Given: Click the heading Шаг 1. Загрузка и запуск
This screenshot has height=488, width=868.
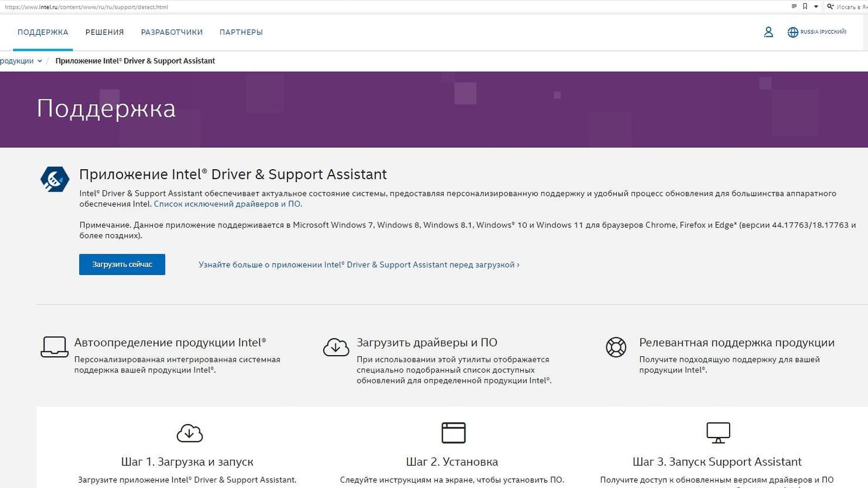Looking at the screenshot, I should coord(187,462).
